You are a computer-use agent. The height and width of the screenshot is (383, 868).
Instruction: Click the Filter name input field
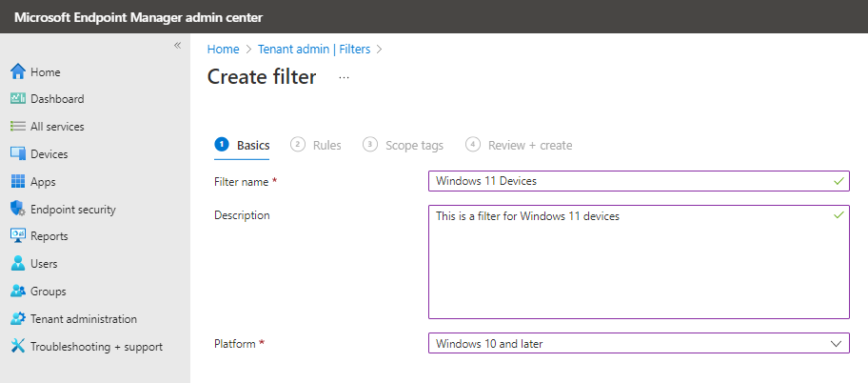(x=639, y=181)
